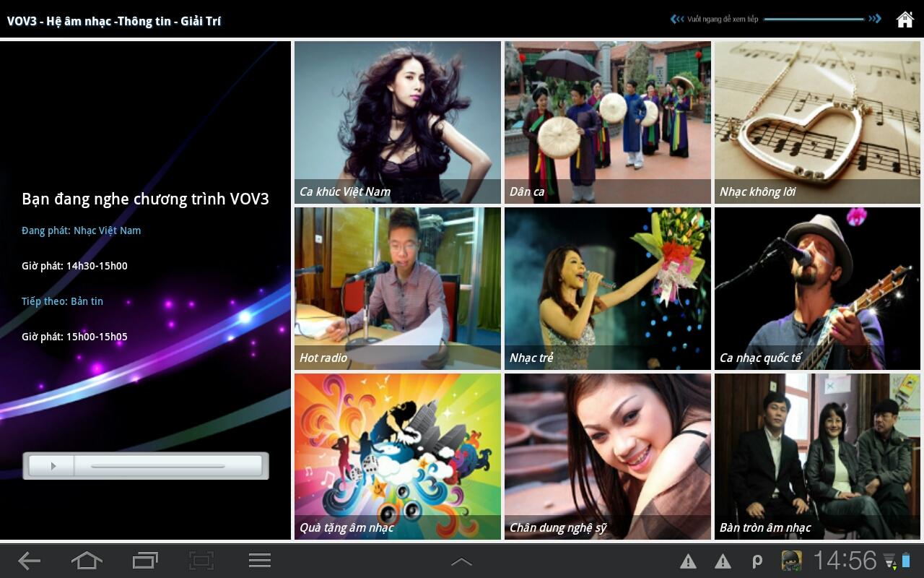Tap the first warning notification icon
The height and width of the screenshot is (578, 924).
[x=689, y=561]
